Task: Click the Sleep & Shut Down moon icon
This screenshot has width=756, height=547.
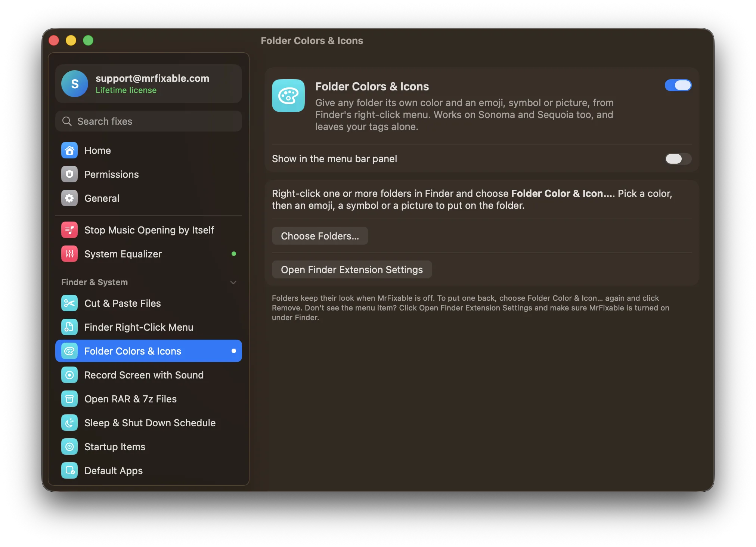Action: coord(69,423)
